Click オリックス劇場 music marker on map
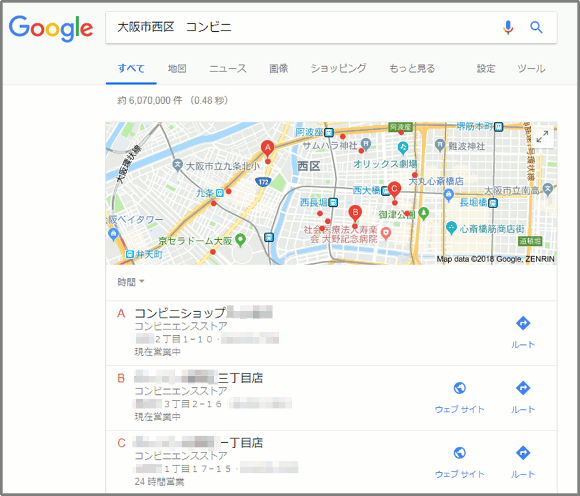 [x=403, y=148]
